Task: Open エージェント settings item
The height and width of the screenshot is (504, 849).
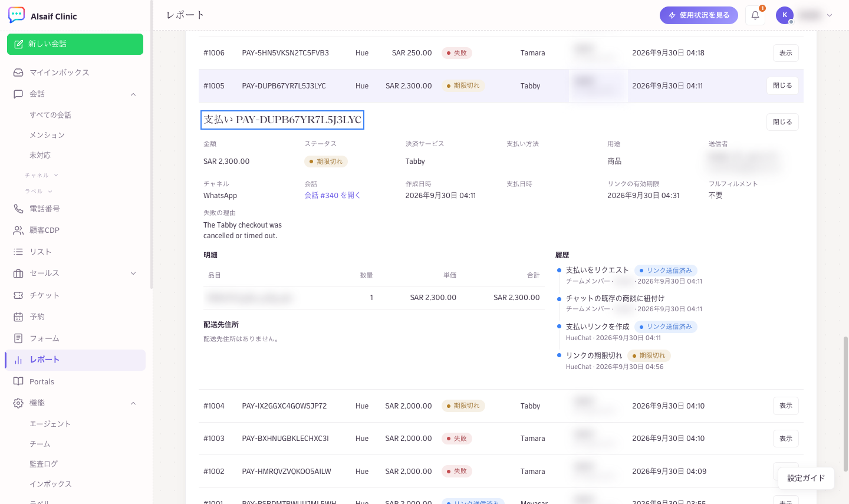Action: pos(50,424)
